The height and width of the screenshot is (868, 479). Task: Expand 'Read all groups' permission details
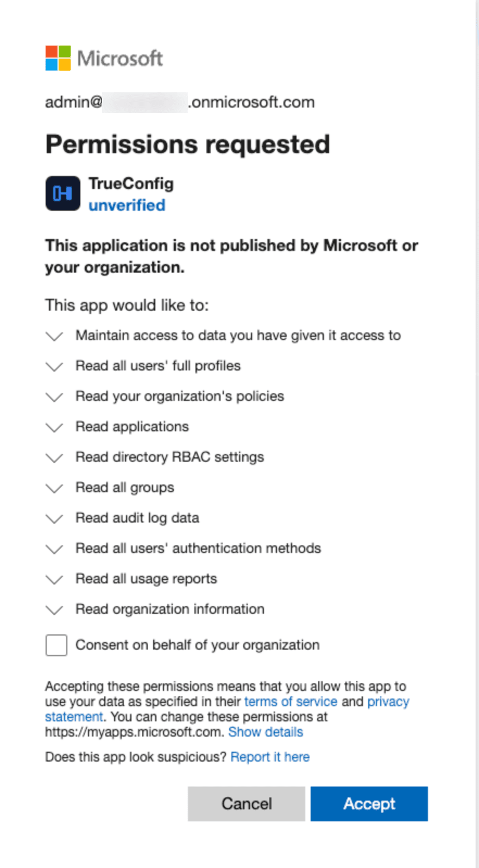coord(54,488)
